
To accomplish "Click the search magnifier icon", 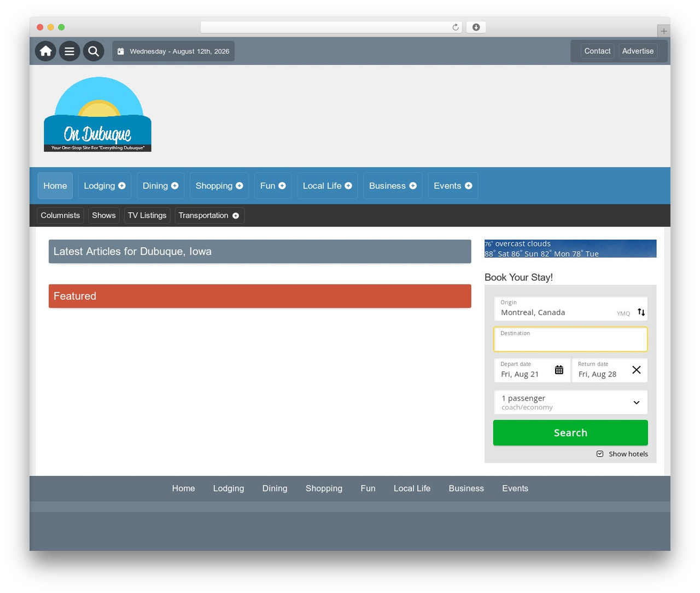I will tap(94, 51).
